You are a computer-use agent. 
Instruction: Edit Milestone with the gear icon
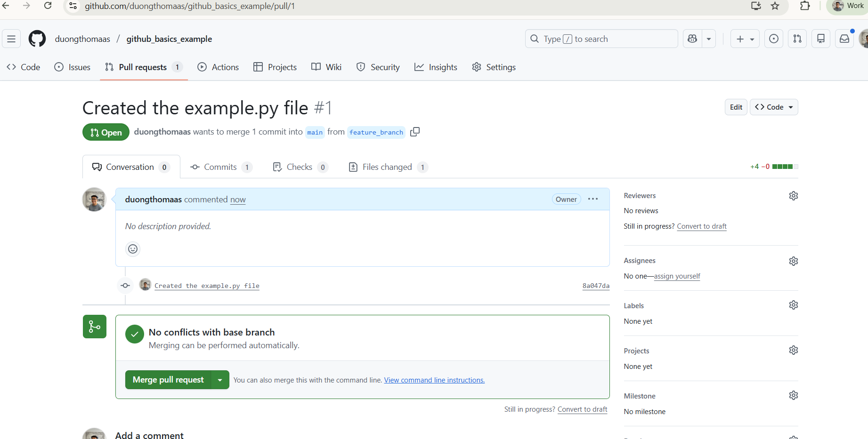click(x=794, y=395)
